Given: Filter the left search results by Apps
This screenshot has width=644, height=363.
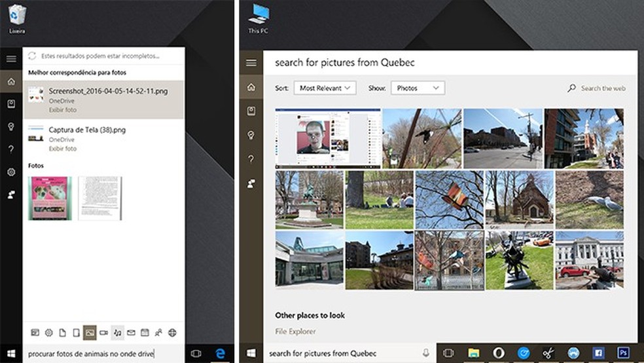Looking at the screenshot, I should coord(35,333).
